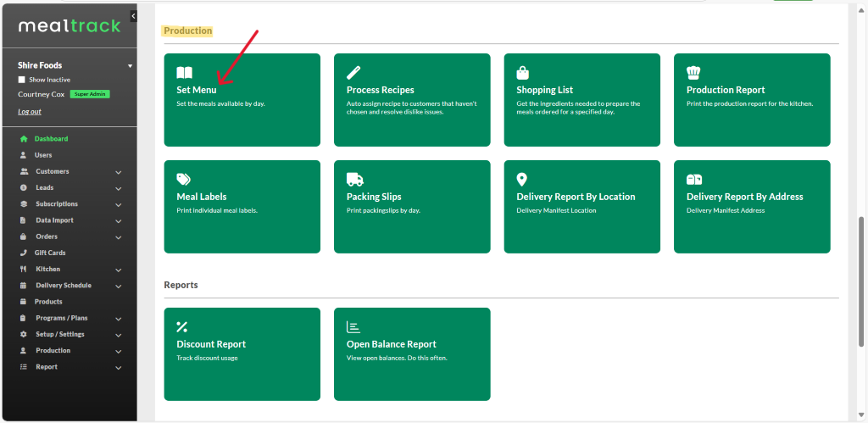The height and width of the screenshot is (423, 868).
Task: Collapse the sidebar with the arrow button
Action: pos(133,17)
